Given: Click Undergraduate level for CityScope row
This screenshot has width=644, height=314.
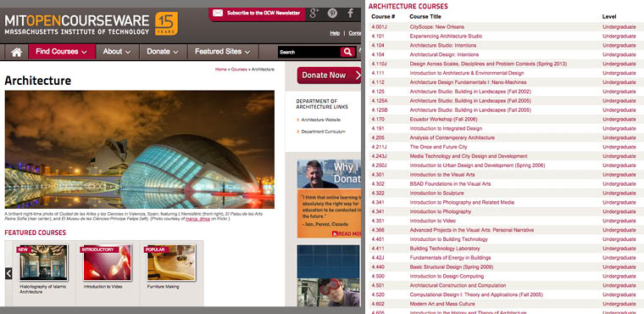Looking at the screenshot, I should point(619,27).
